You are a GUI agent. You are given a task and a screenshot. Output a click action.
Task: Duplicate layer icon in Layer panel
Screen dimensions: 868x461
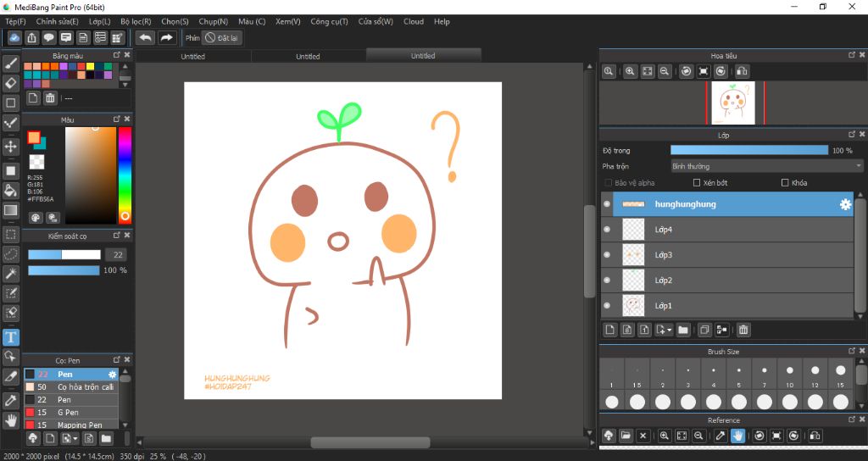[x=704, y=330]
